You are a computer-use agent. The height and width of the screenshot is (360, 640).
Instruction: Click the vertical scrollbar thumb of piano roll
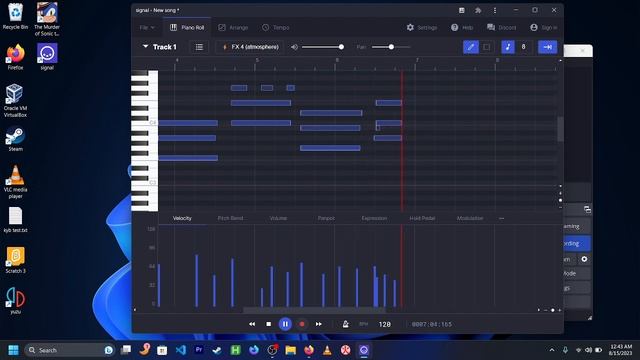[x=560, y=129]
